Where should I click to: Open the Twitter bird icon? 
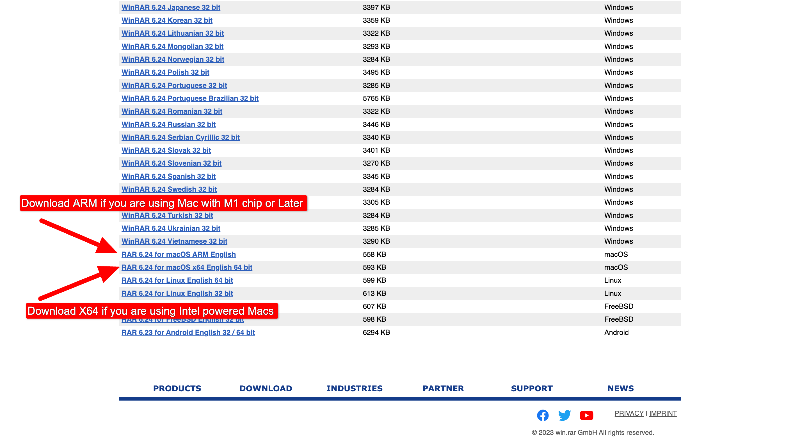(x=564, y=416)
